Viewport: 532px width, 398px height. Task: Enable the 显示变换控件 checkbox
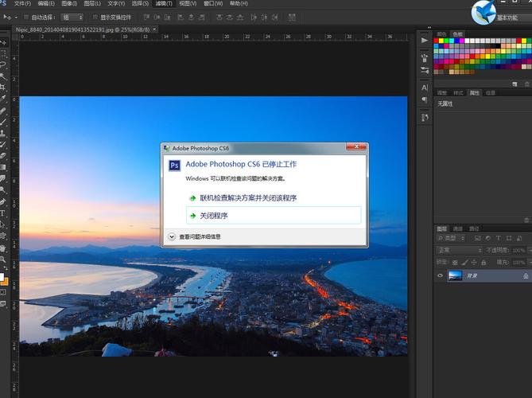coord(95,17)
